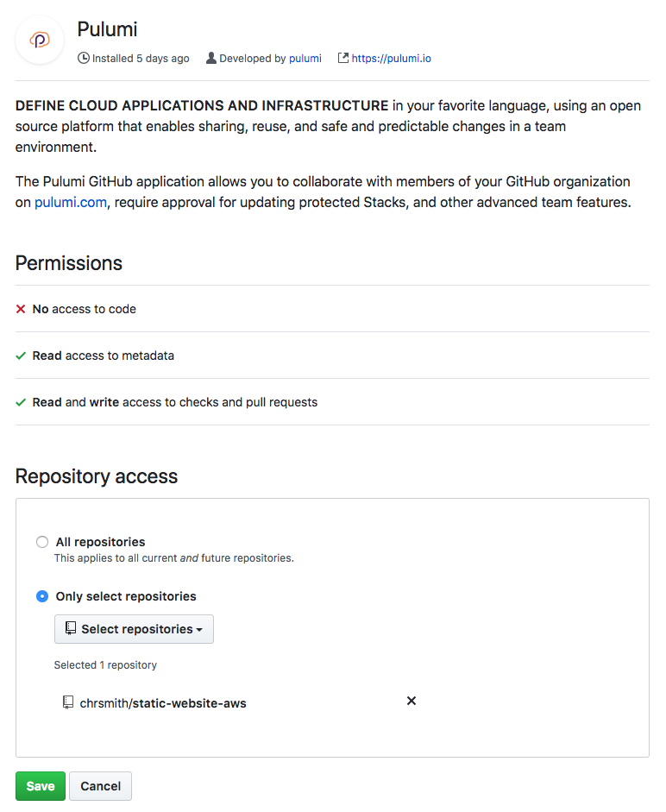Open the Select repositories dropdown
This screenshot has width=666, height=812.
click(x=134, y=628)
